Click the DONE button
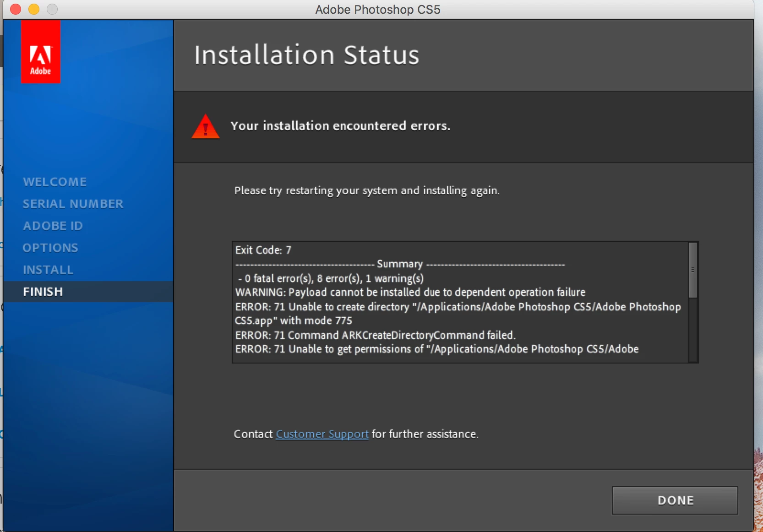 pos(675,500)
